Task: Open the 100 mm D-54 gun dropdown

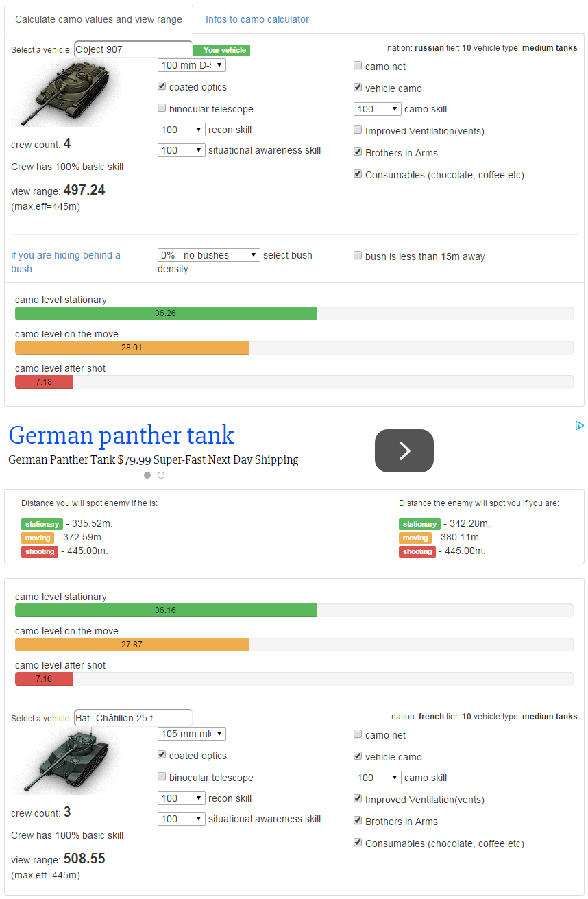Action: click(x=191, y=65)
